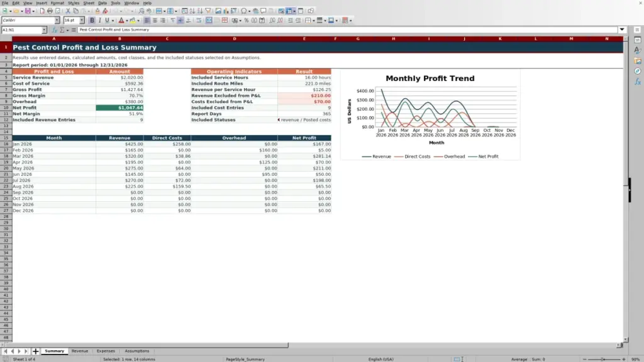
Task: Click the Clear Direct Formatting icon
Action: pyautogui.click(x=105, y=11)
